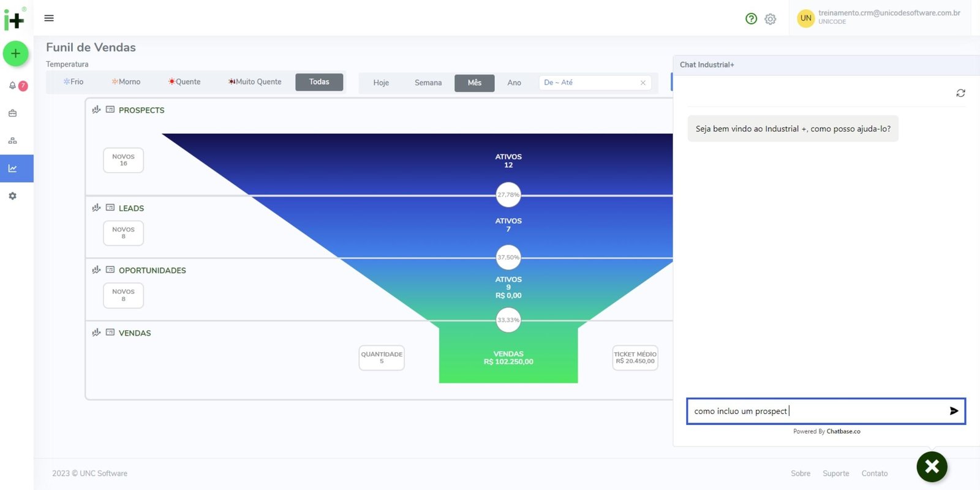
Task: Open the help question mark icon
Action: (x=751, y=19)
